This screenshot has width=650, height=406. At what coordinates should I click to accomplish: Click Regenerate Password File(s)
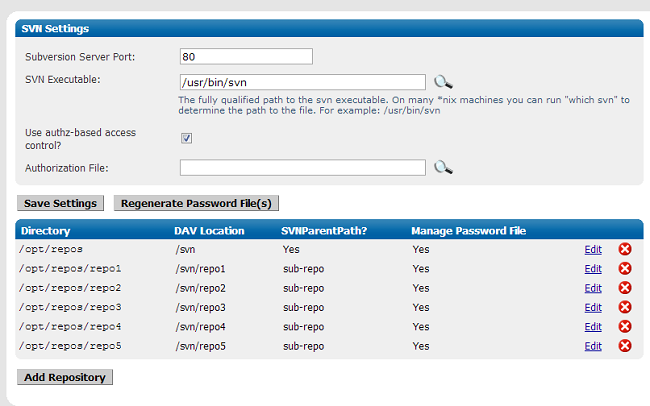196,203
